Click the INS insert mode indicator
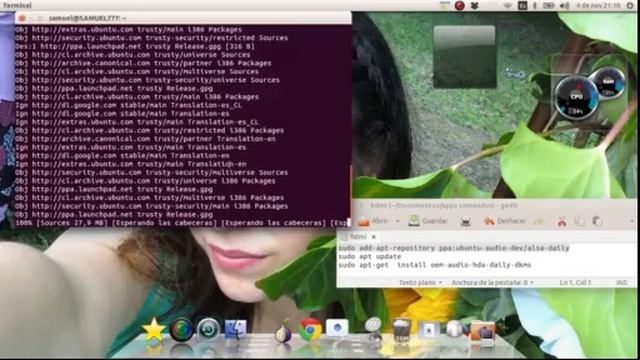This screenshot has width=640, height=360. click(x=622, y=282)
